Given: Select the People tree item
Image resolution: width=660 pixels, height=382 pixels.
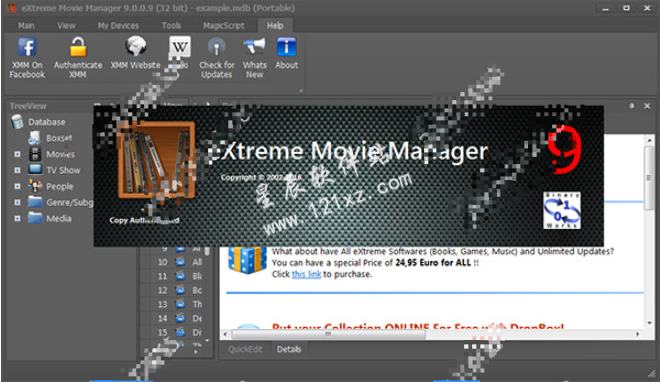Looking at the screenshot, I should click(x=59, y=186).
